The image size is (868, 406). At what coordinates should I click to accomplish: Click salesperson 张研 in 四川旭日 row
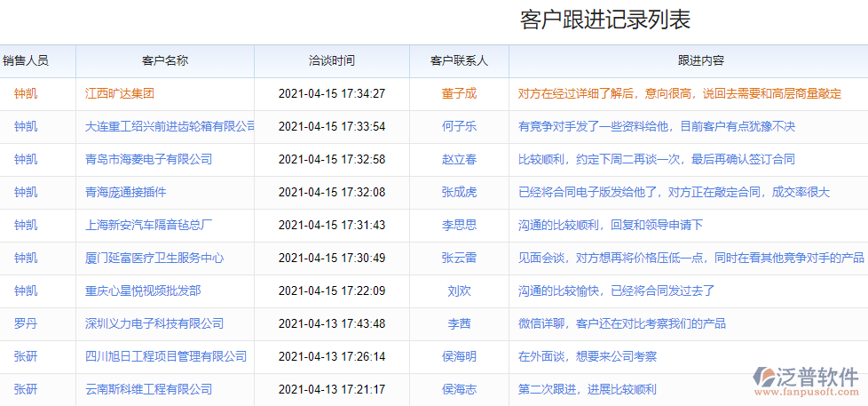(x=26, y=356)
